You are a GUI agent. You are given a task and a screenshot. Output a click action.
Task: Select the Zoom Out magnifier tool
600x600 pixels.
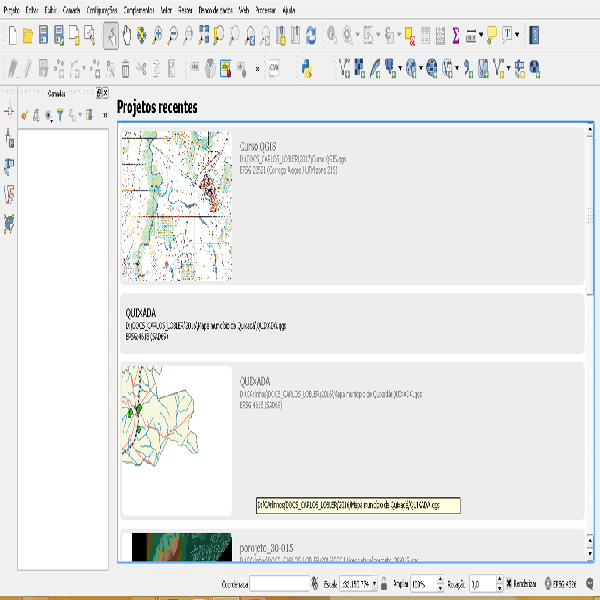tap(173, 35)
